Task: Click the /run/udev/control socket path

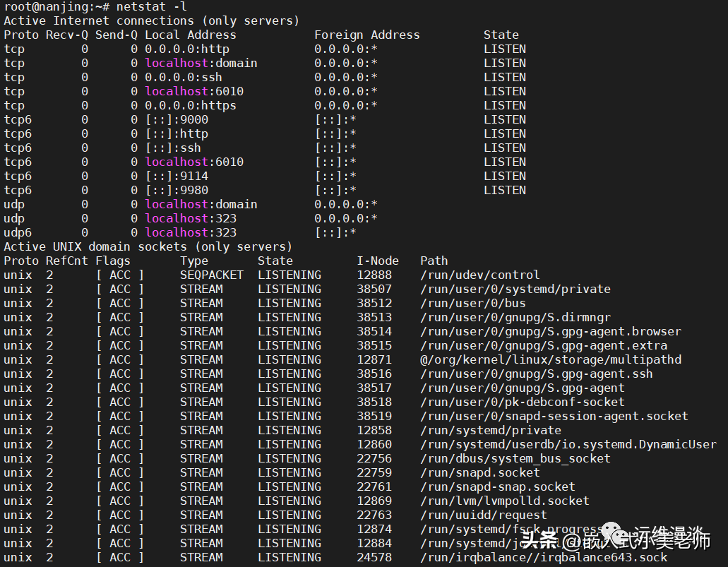Action: [479, 275]
